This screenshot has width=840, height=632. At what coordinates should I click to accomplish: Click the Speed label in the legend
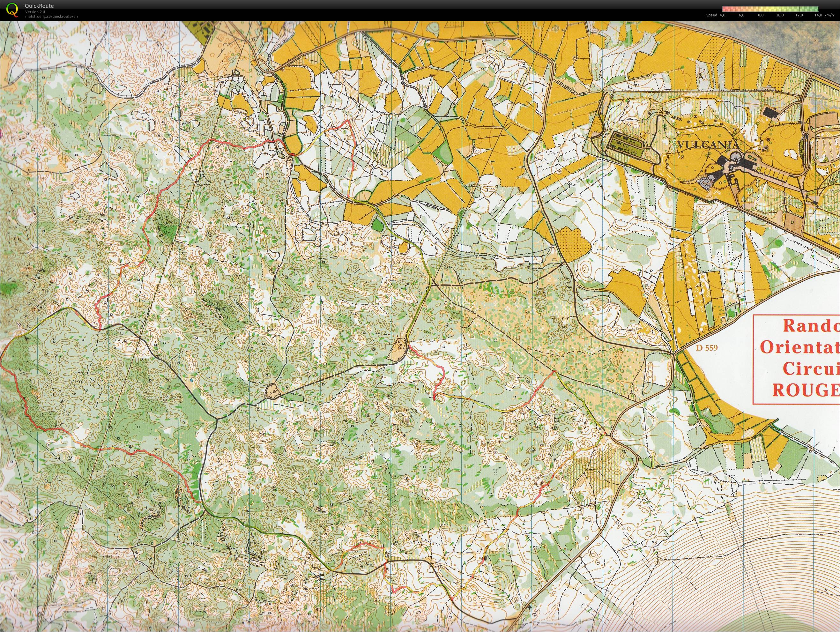(711, 15)
